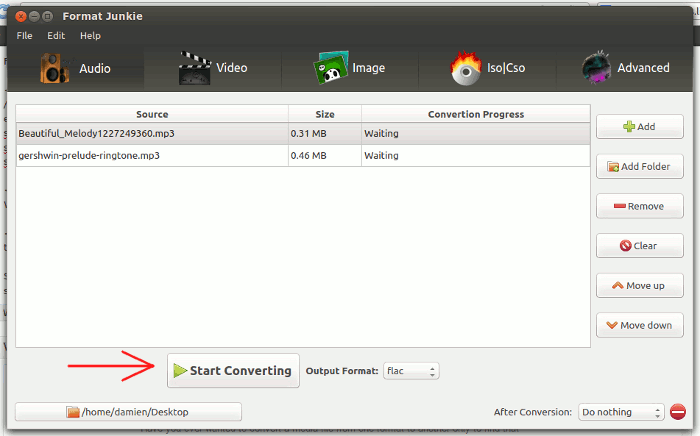Click the Add Folder button
This screenshot has width=700, height=436.
640,166
